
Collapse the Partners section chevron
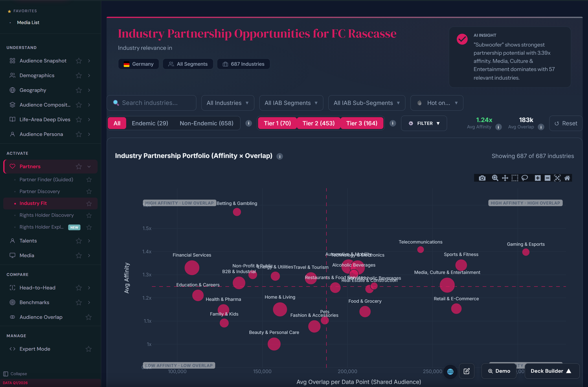coord(89,166)
